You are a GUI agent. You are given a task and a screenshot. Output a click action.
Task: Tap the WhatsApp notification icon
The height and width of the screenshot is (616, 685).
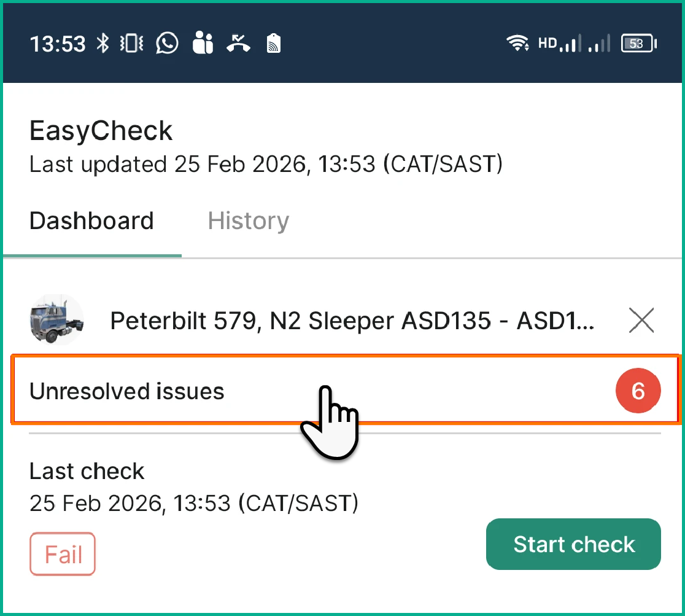167,44
